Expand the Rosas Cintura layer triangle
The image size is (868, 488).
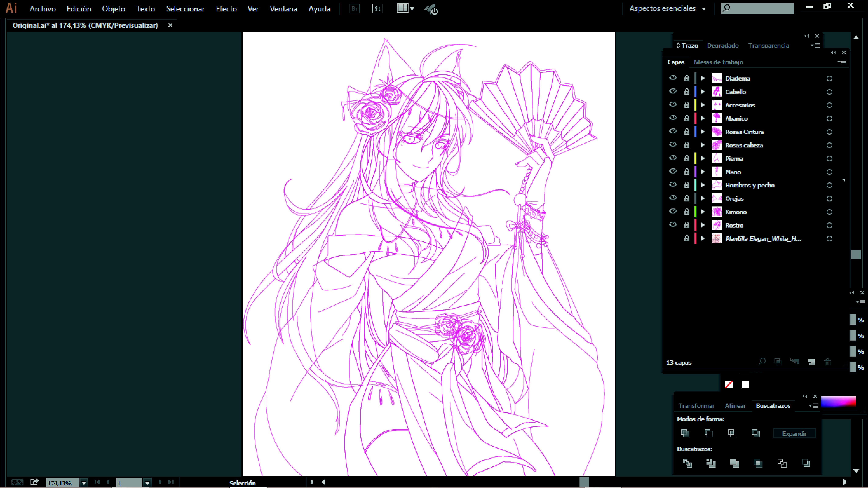[x=703, y=131]
